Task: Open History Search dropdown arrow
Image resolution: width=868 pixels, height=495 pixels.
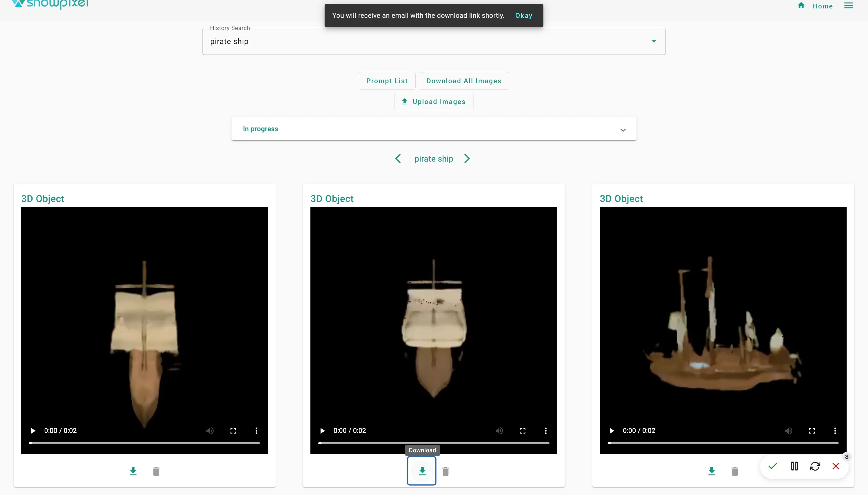Action: (x=653, y=42)
